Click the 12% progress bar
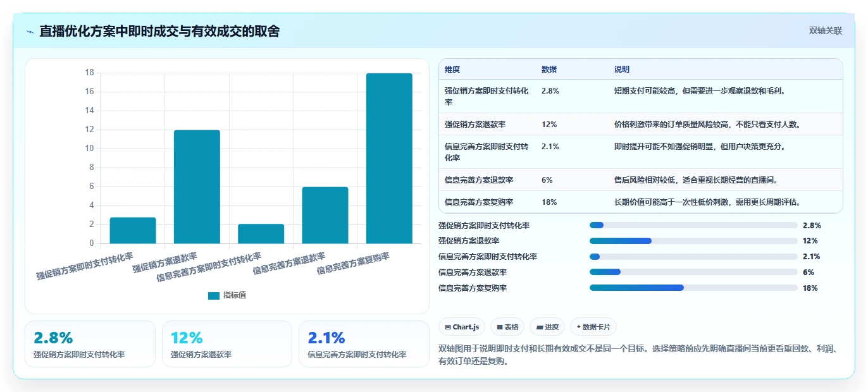 (693, 241)
